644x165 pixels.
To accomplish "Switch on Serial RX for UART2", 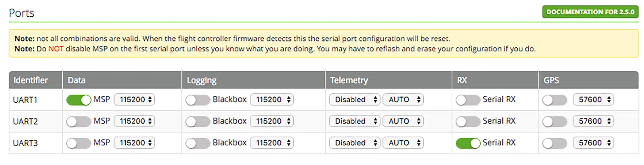I will click(x=468, y=122).
